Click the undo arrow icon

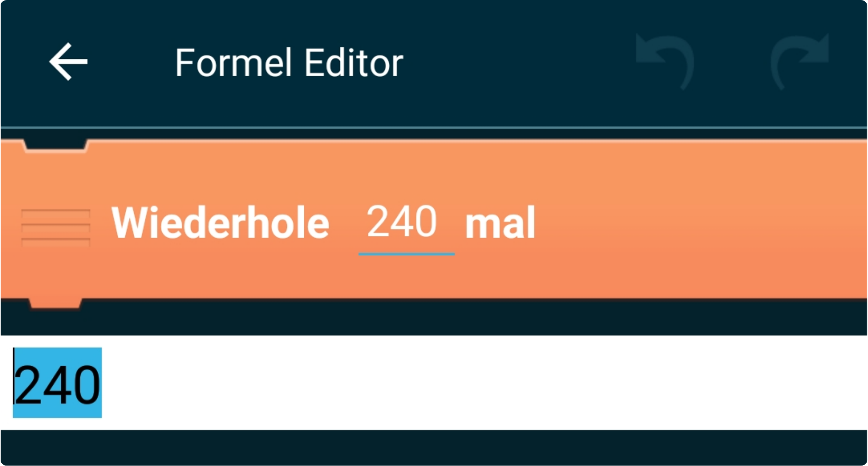pos(665,62)
